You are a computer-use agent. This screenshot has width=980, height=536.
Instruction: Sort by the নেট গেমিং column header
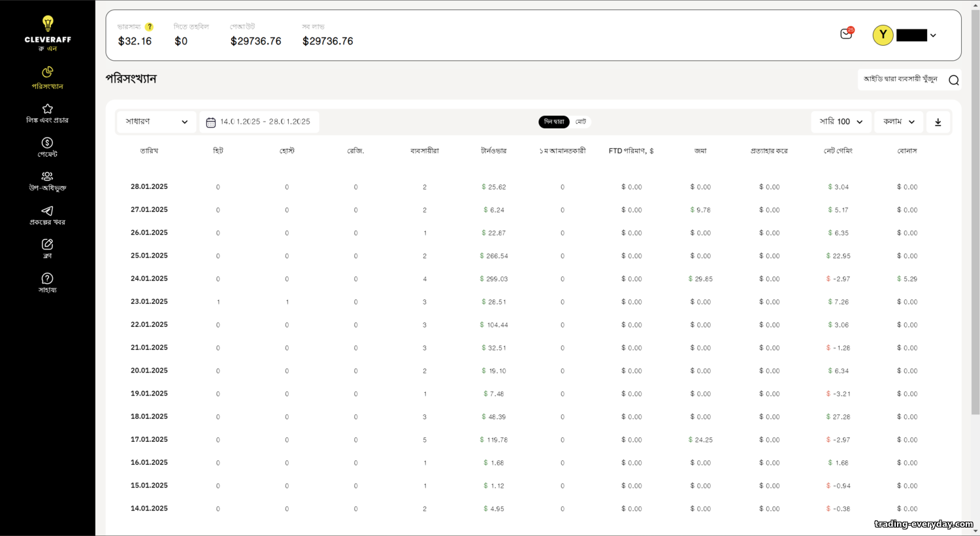point(838,151)
